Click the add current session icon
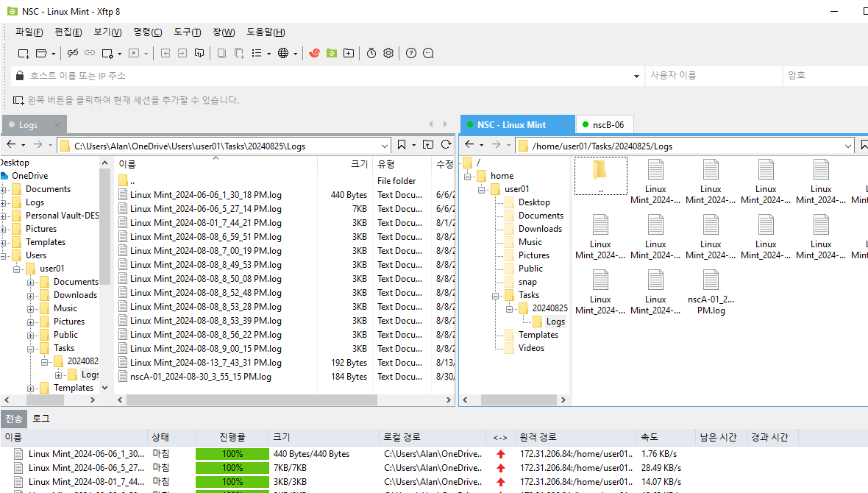The width and height of the screenshot is (868, 493). click(18, 100)
